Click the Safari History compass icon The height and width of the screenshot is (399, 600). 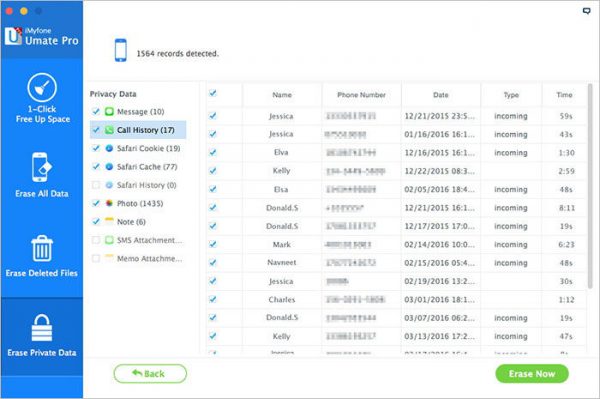109,185
